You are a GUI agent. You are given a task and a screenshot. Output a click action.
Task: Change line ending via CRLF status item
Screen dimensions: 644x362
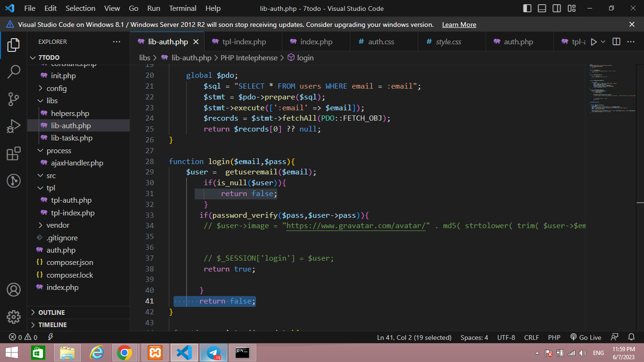(531, 337)
